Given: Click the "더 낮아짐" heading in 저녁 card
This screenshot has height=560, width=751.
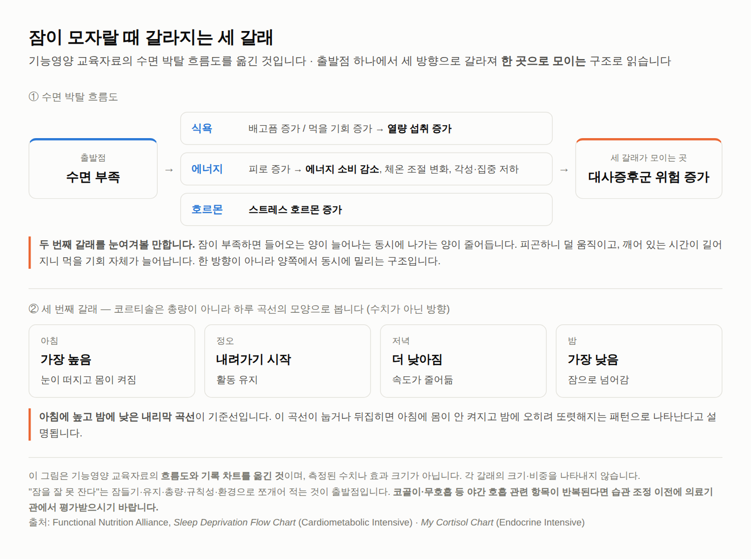Looking at the screenshot, I should click(417, 359).
